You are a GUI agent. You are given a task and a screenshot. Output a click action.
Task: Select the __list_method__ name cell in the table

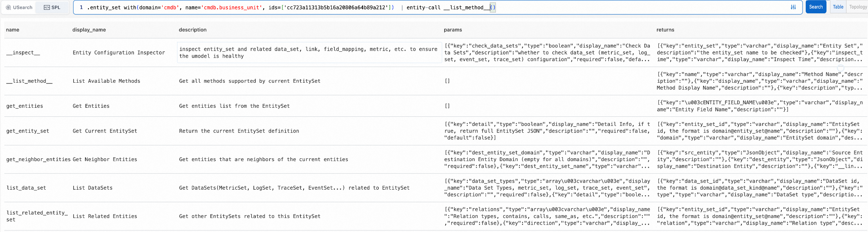(x=29, y=81)
